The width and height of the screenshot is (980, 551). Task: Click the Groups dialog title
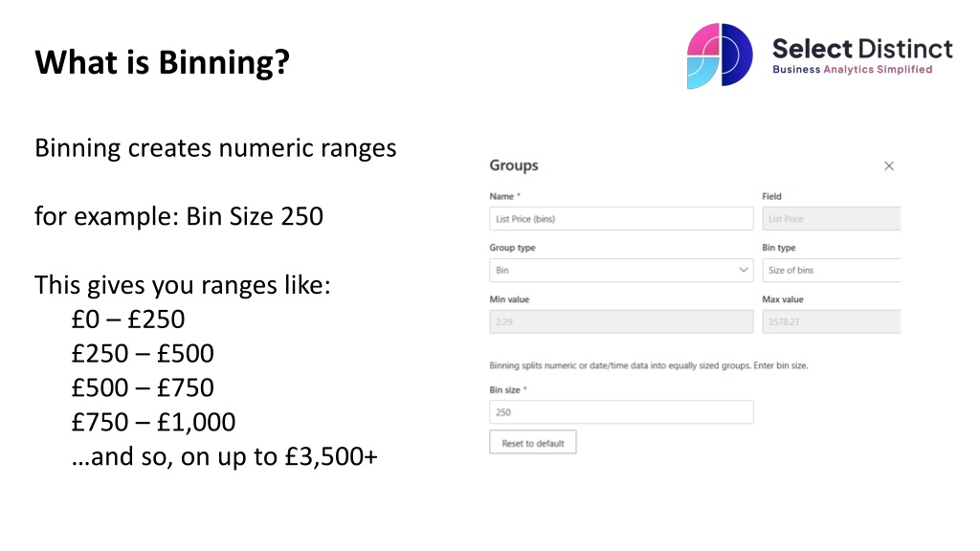[514, 165]
